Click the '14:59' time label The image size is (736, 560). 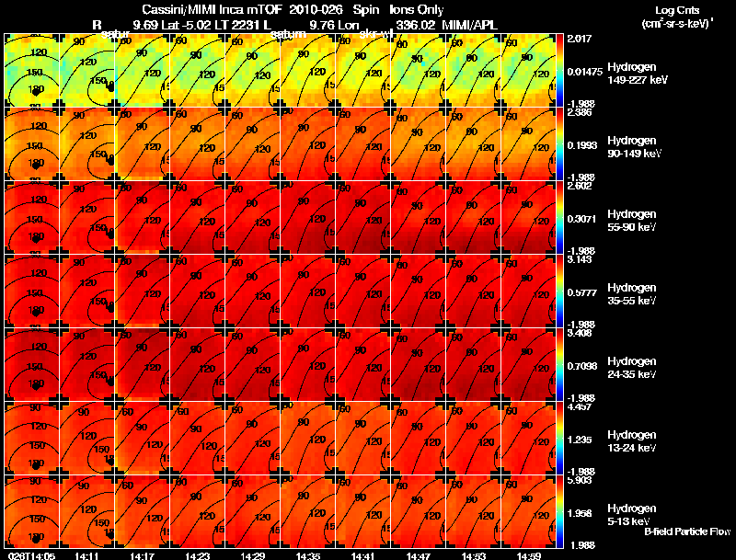coord(529,556)
